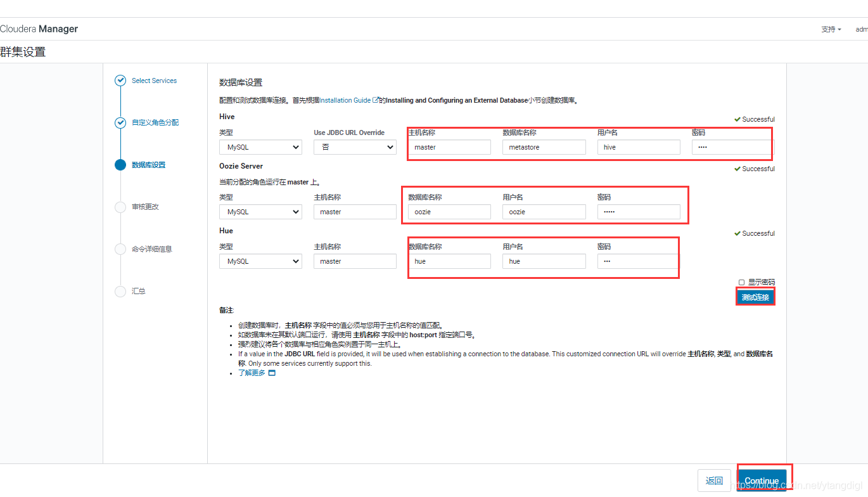Click the 命令详细信息 step circle
This screenshot has height=497, width=868.
pyautogui.click(x=120, y=249)
